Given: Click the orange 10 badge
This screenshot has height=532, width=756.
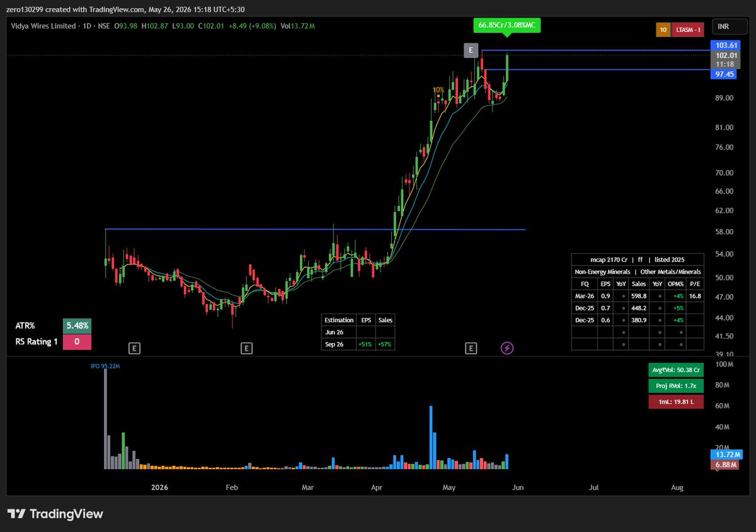Looking at the screenshot, I should (x=663, y=30).
